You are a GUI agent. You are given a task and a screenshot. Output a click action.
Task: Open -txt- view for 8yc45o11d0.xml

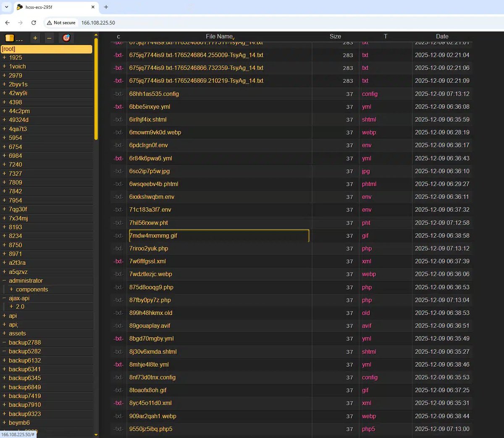pos(118,403)
